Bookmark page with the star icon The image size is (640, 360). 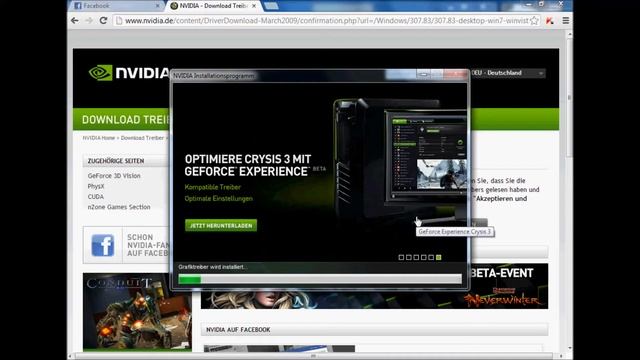pyautogui.click(x=534, y=21)
